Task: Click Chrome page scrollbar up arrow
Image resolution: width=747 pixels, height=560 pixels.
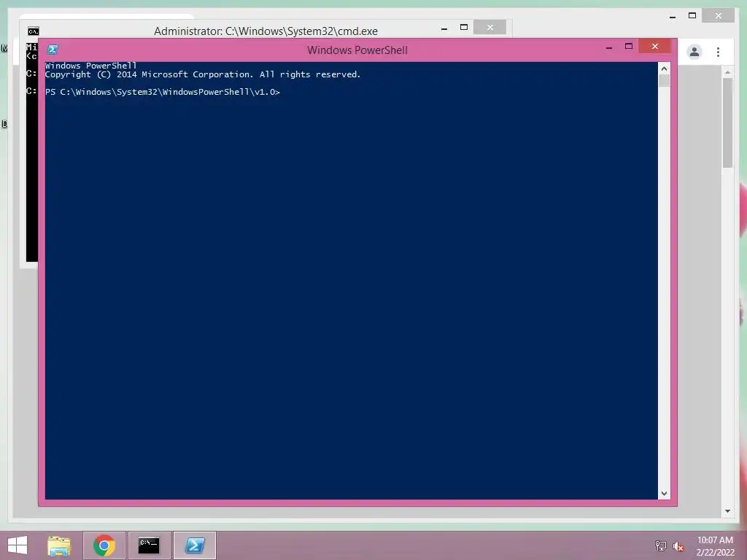Action: [x=727, y=72]
